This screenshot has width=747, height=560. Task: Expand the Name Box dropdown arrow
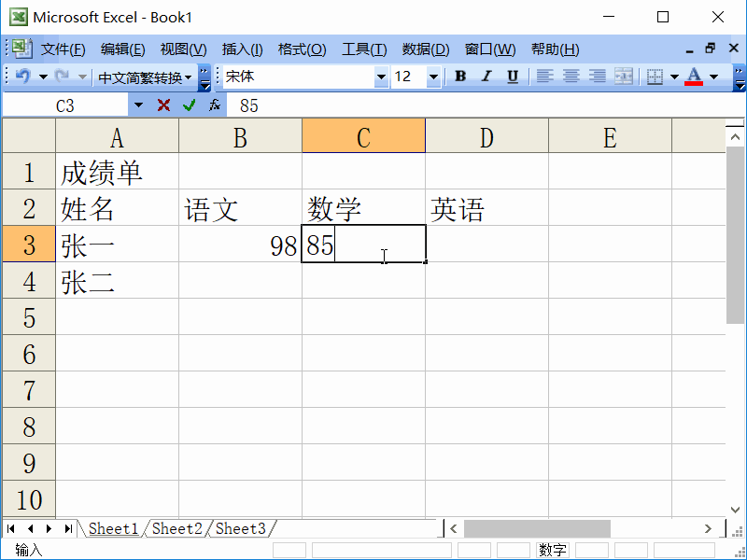(138, 105)
